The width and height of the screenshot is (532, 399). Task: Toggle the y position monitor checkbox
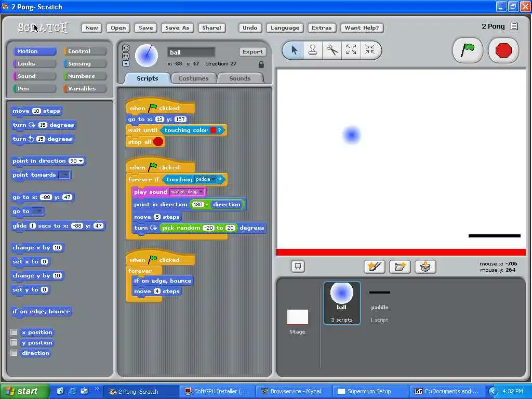coord(14,343)
